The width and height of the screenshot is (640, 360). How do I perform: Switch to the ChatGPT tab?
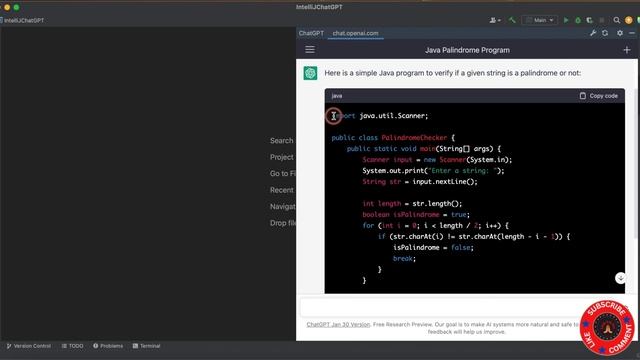(x=311, y=33)
